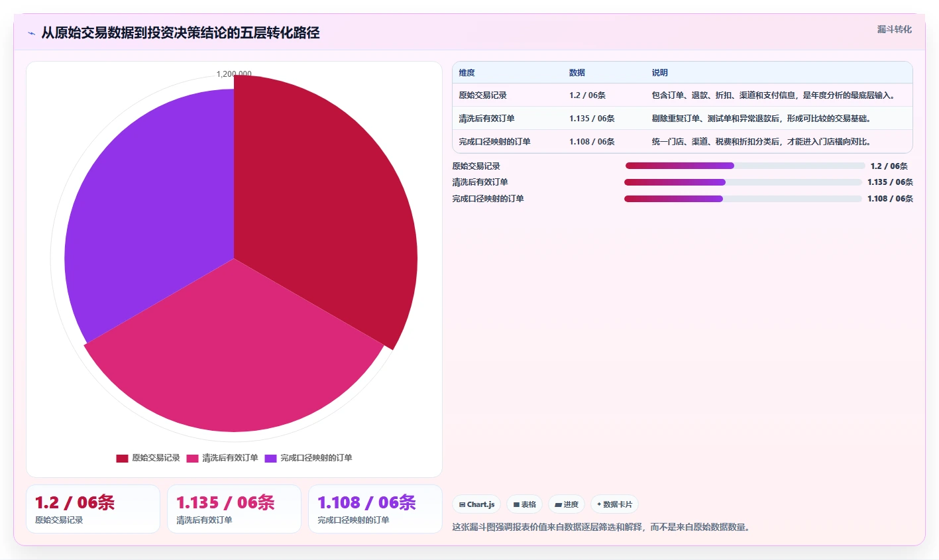Click description starting 包含订单、退款
This screenshot has width=939, height=560.
pyautogui.click(x=773, y=95)
